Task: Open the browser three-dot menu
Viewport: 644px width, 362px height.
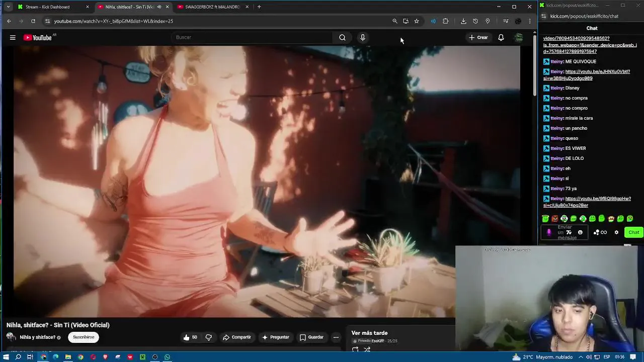Action: tap(530, 21)
